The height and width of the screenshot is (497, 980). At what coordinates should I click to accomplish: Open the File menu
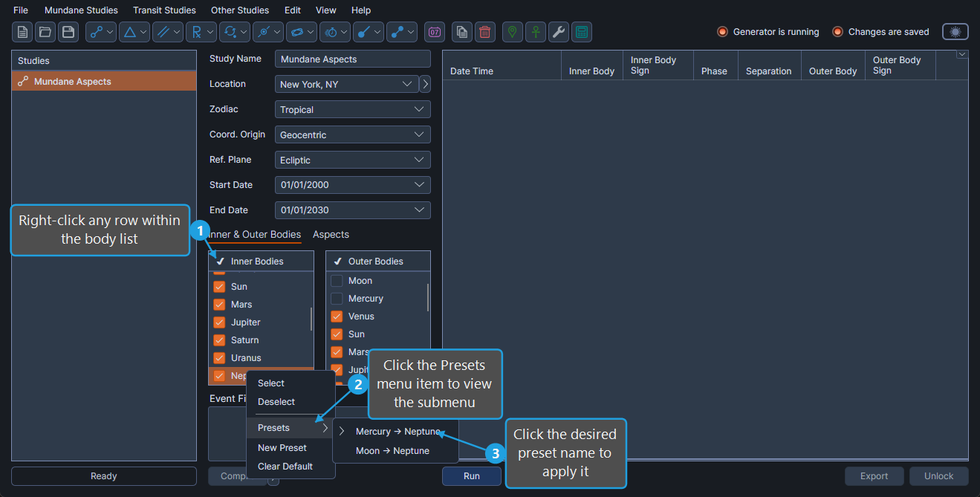click(x=21, y=10)
